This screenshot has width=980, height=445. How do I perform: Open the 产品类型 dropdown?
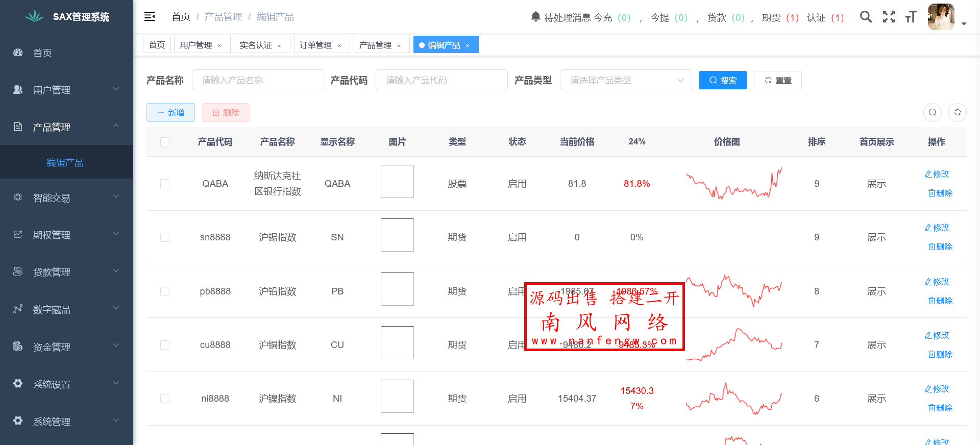coord(625,80)
